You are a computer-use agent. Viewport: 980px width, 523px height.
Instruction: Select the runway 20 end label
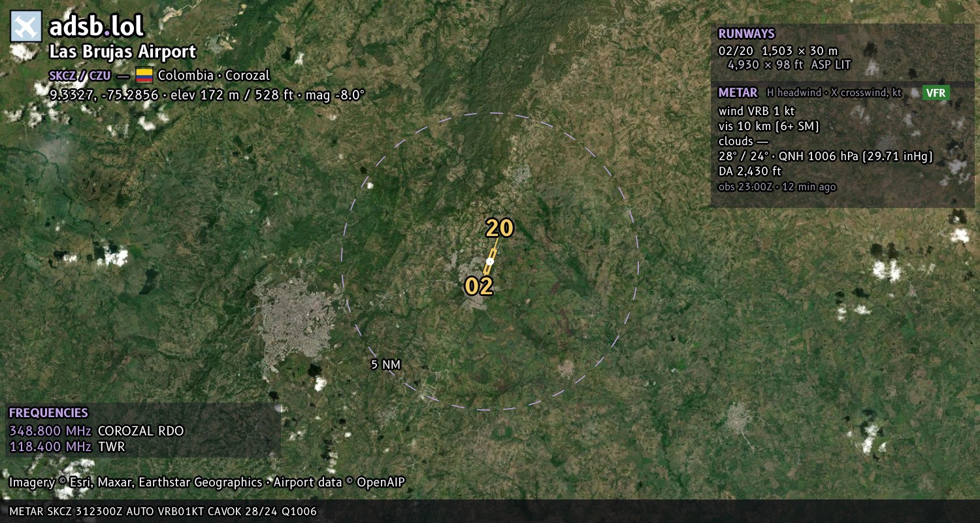[500, 228]
